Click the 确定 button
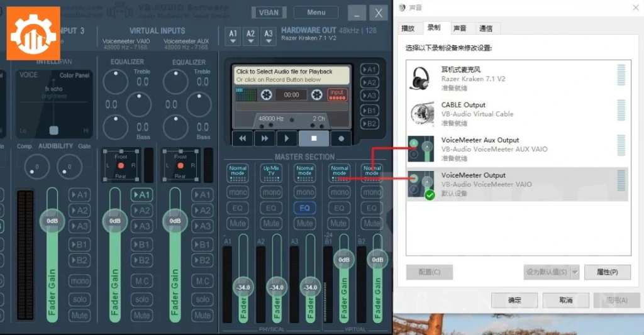This screenshot has height=335, width=644. 514,300
